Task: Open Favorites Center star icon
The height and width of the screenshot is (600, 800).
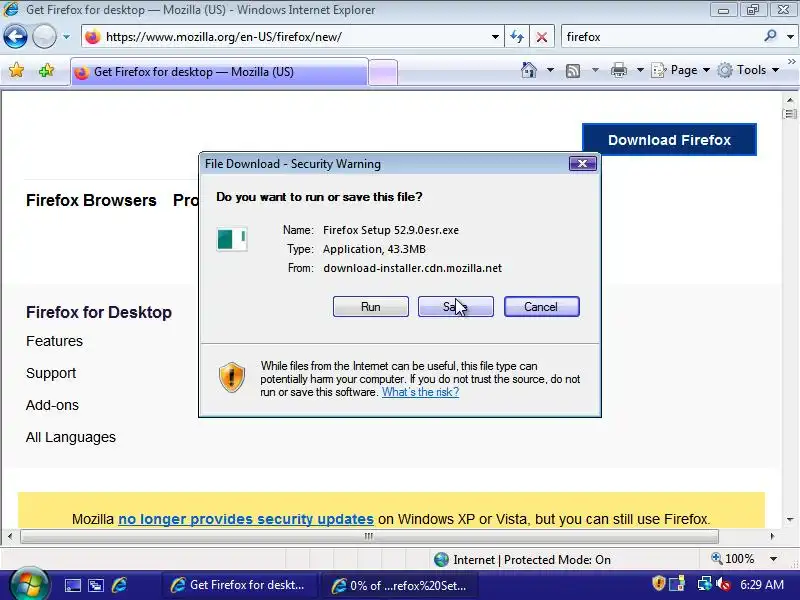Action: (16, 70)
